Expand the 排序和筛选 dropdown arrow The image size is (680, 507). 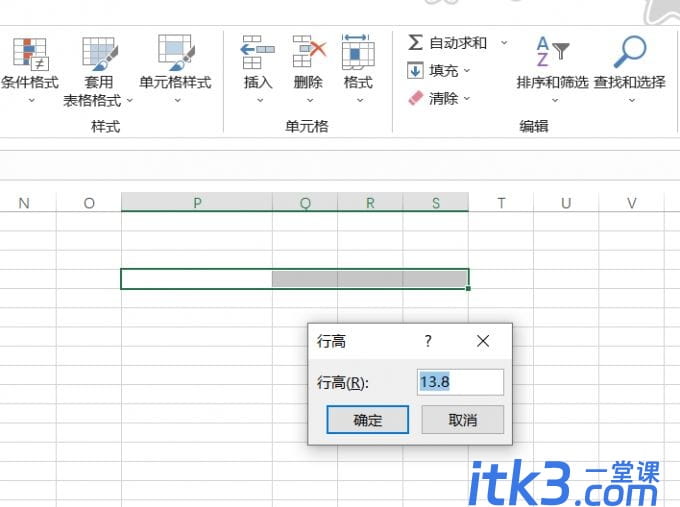[x=555, y=100]
